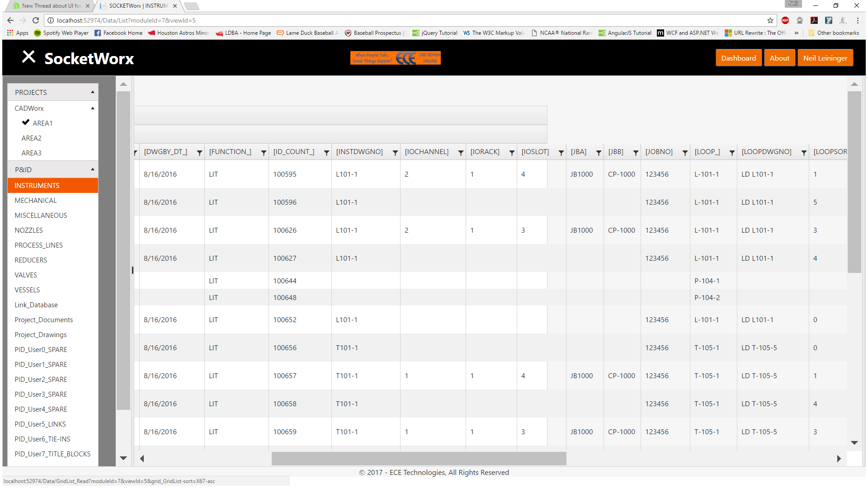
Task: Close sidebar with the X icon beside SocketWorx
Action: pos(28,57)
